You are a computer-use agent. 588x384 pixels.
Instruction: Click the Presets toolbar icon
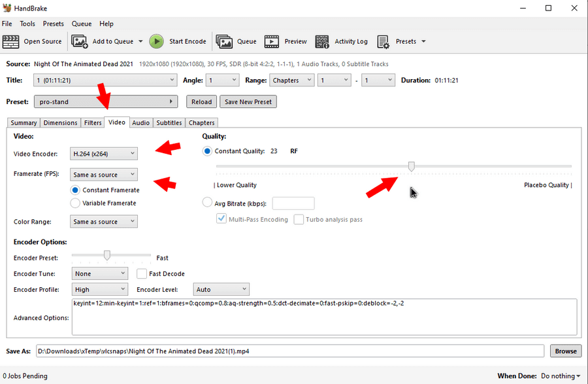tap(384, 42)
